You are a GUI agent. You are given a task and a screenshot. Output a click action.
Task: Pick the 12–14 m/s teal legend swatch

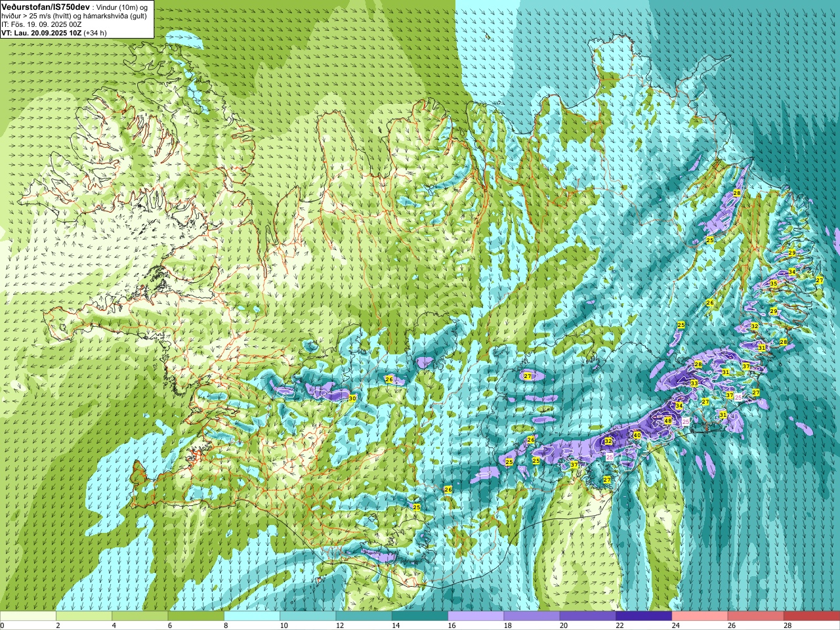click(364, 616)
